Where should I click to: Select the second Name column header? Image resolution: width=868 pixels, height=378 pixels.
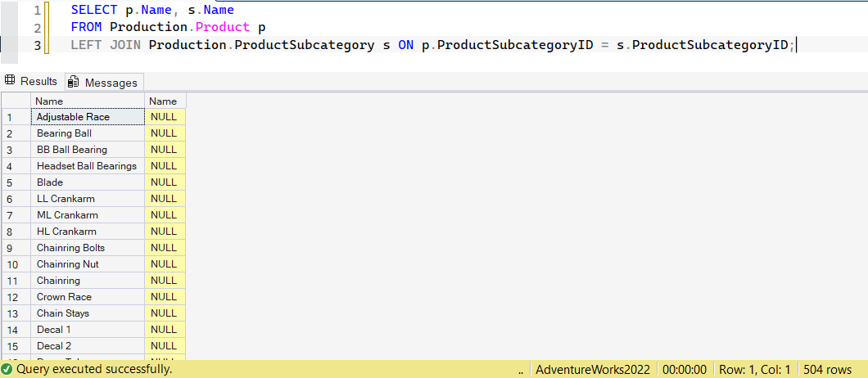click(x=165, y=101)
